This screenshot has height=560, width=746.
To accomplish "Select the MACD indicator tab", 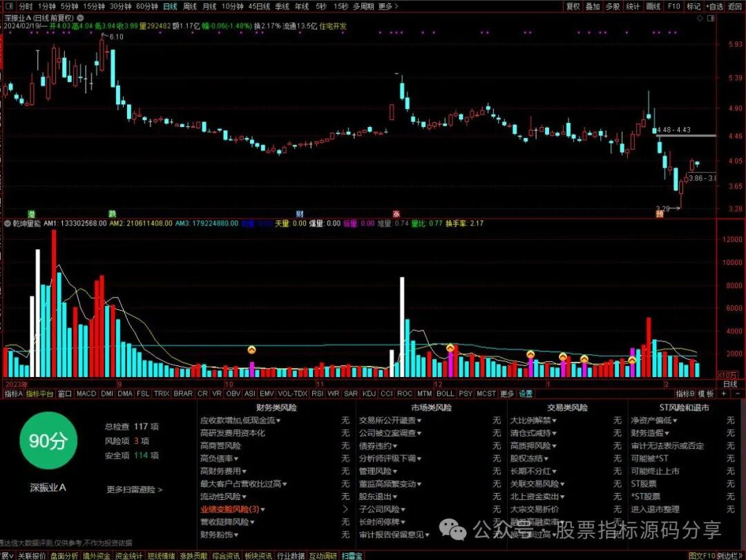I will [x=86, y=394].
